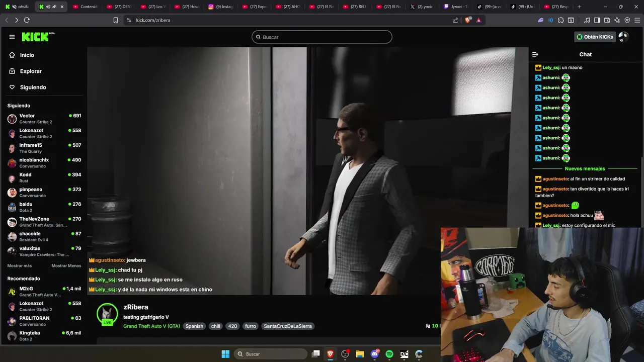The image size is (644, 362).
Task: Open Discord from taskbar
Action: (x=375, y=354)
